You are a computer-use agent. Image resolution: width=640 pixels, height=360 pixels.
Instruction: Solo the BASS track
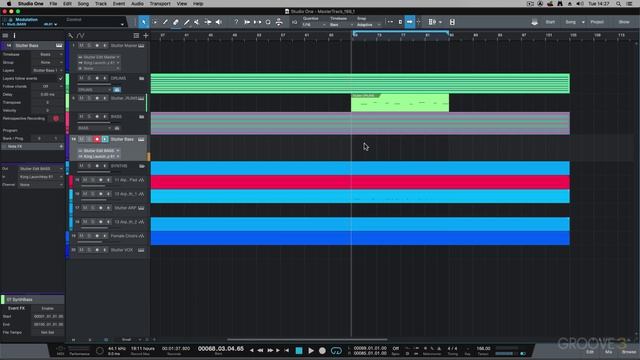89,117
